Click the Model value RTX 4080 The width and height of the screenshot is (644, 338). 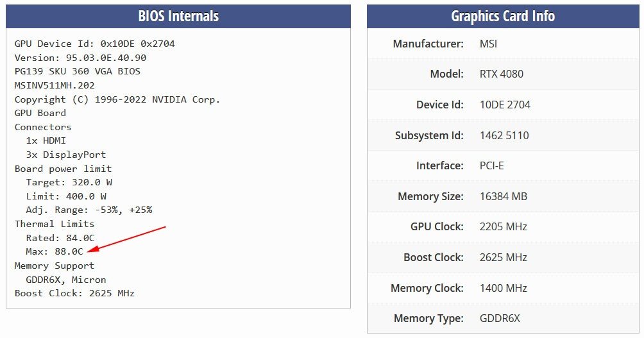[502, 74]
